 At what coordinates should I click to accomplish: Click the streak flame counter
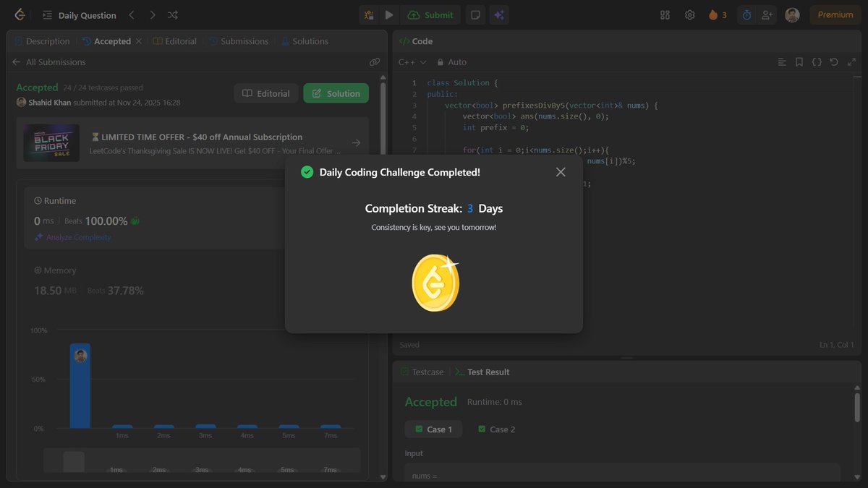[718, 15]
